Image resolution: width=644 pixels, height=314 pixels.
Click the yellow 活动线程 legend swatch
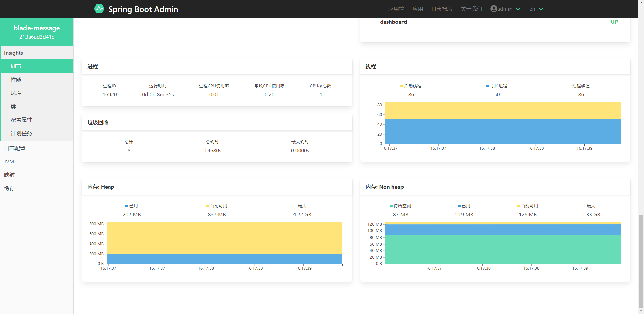tap(402, 86)
